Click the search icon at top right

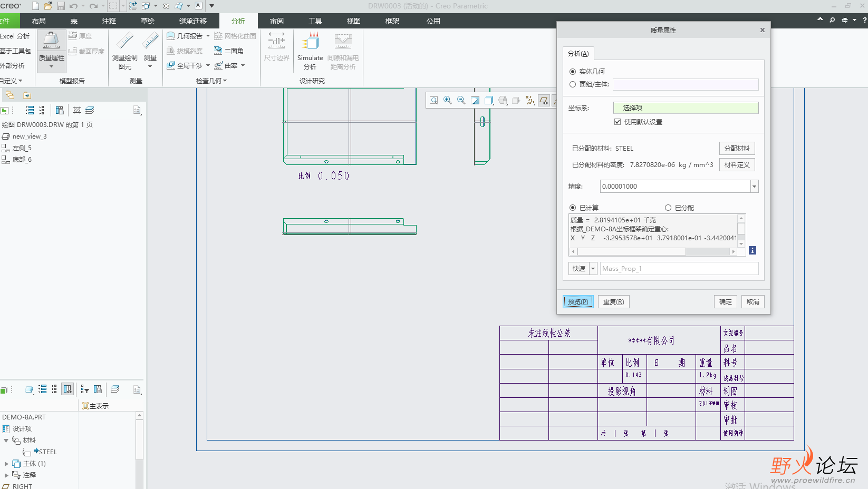pyautogui.click(x=832, y=20)
